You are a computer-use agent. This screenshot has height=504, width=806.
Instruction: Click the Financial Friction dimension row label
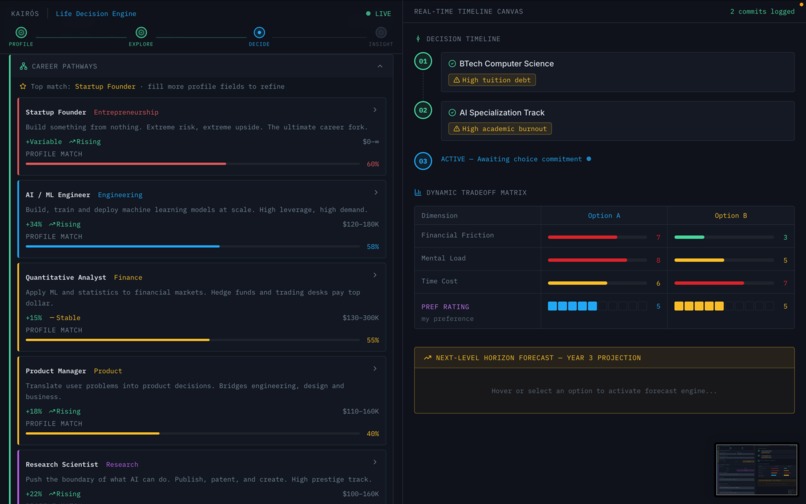pyautogui.click(x=457, y=235)
